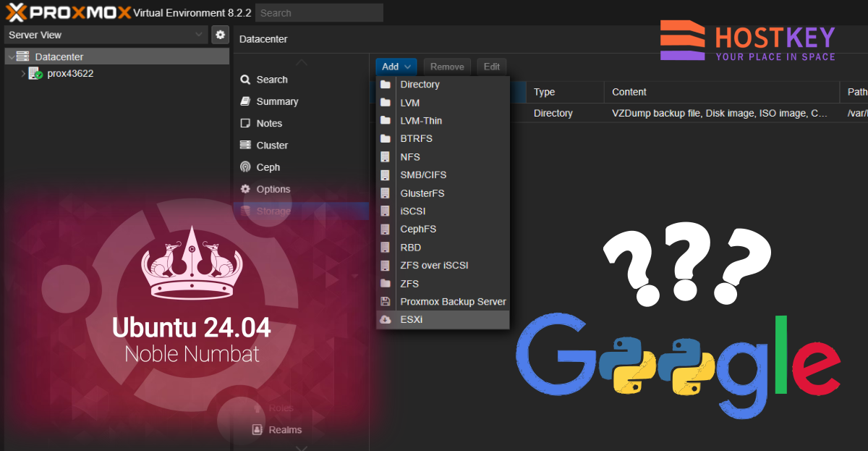Click the cloud icon beside ESXi
This screenshot has height=451, width=868.
386,320
